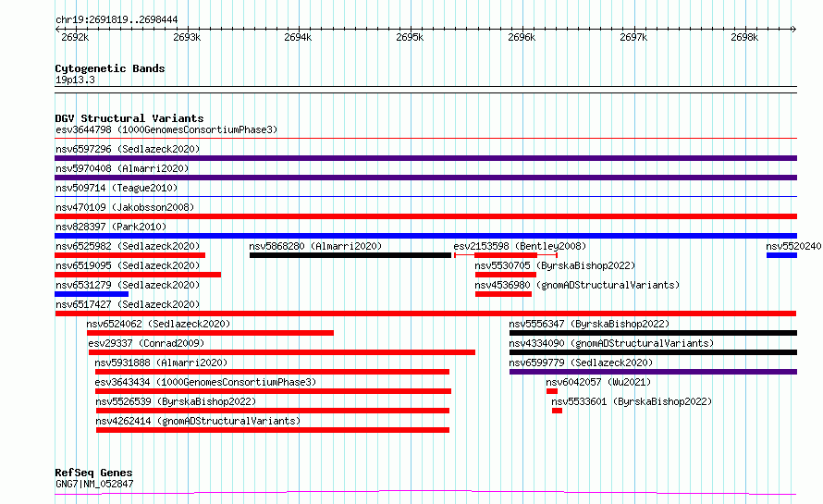This screenshot has height=504, width=823.
Task: Click the esv3644798 1000GenomesConsortiumPhase3 label
Action: (x=166, y=129)
